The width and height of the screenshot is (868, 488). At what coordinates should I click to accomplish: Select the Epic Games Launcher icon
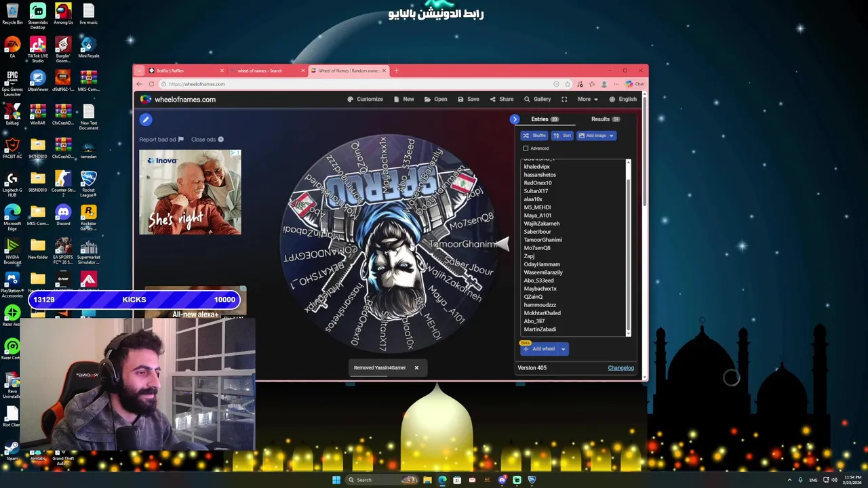[x=12, y=83]
